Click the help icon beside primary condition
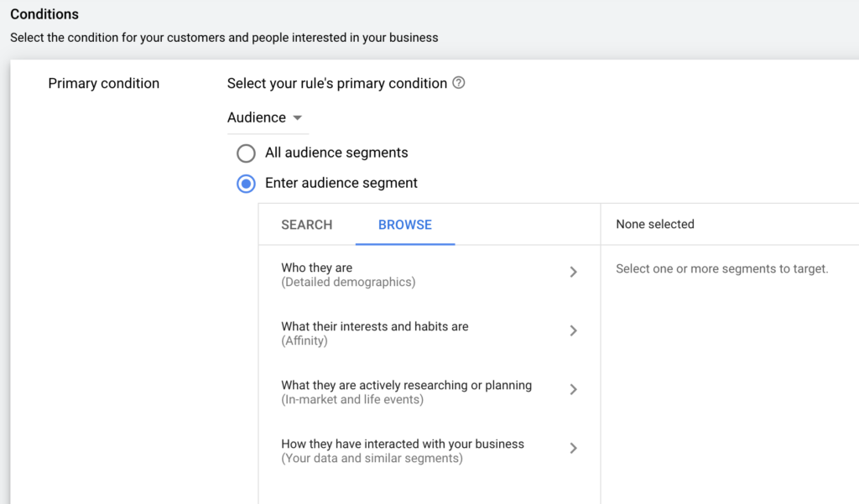The width and height of the screenshot is (859, 504). (458, 83)
